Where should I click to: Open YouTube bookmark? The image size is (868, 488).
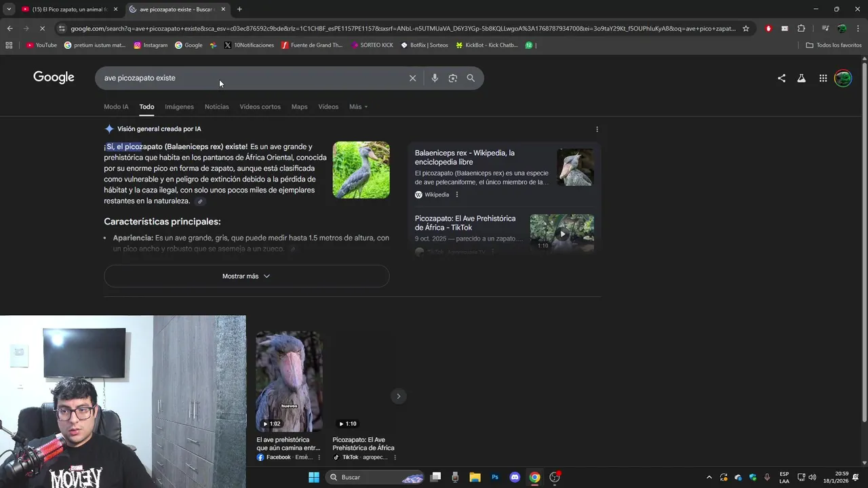click(x=41, y=45)
